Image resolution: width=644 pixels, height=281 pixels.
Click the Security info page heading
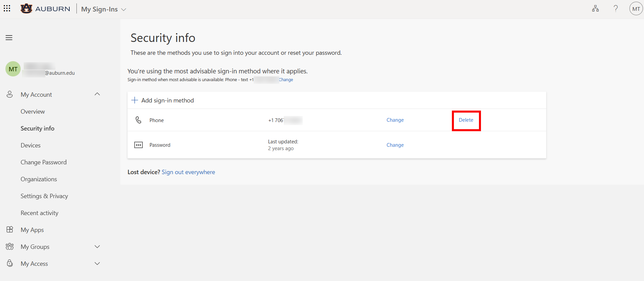(x=163, y=38)
